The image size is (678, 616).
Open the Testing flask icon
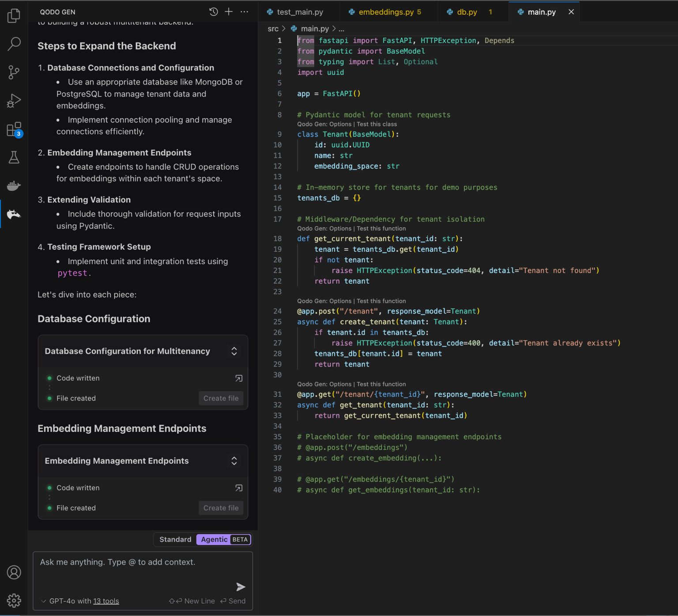(x=14, y=158)
